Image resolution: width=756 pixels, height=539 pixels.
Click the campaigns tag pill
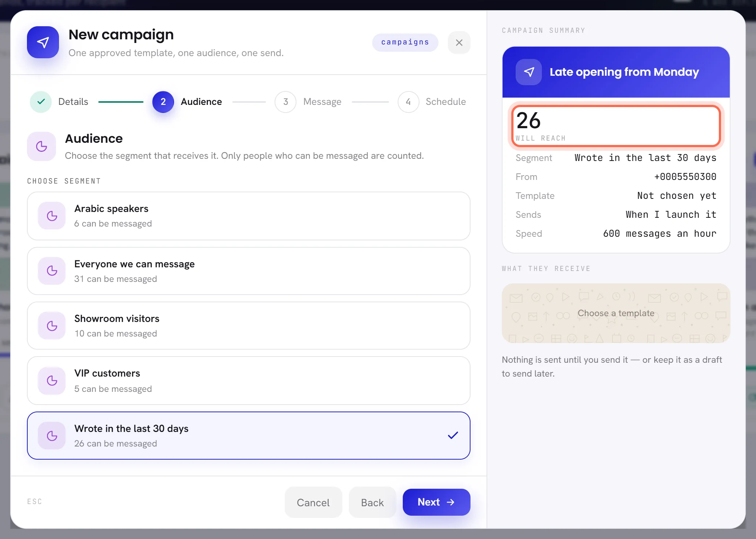(x=405, y=42)
